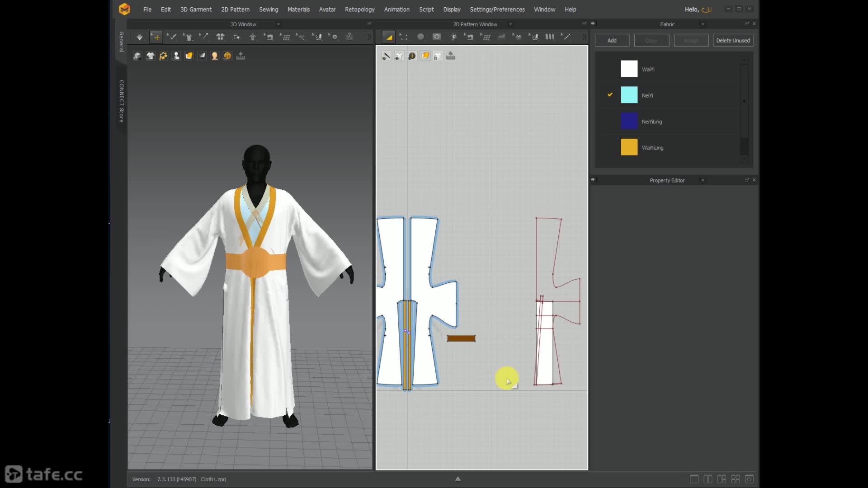Open the Avatar menu
The height and width of the screenshot is (488, 868).
tap(327, 9)
